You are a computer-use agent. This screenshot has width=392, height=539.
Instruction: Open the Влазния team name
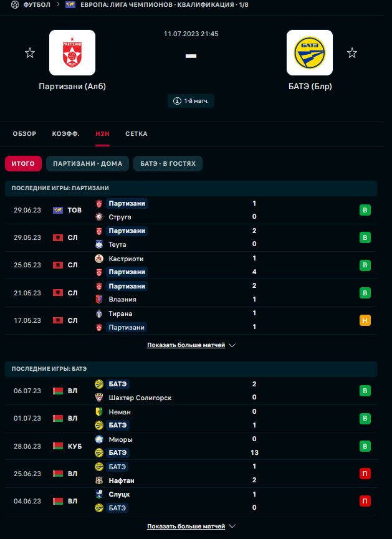pos(122,299)
